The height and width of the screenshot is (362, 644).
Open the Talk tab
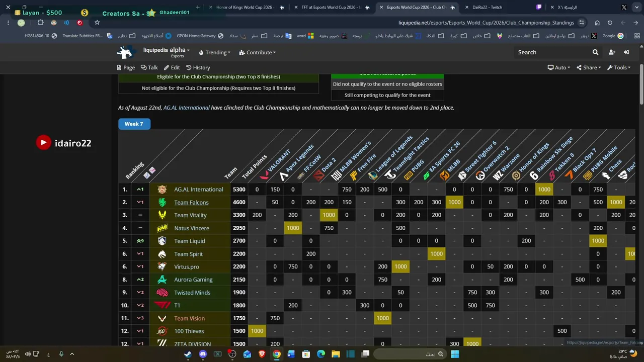pos(149,67)
